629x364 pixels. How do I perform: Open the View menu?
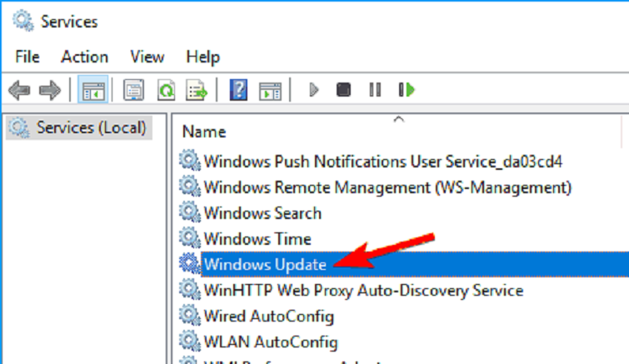[147, 57]
